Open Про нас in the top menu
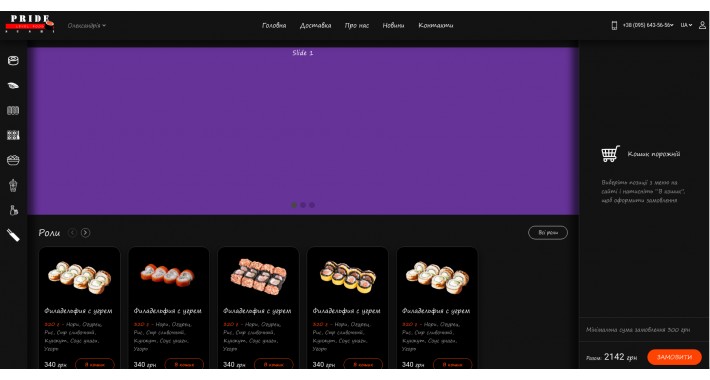710x380 pixels. pyautogui.click(x=357, y=25)
